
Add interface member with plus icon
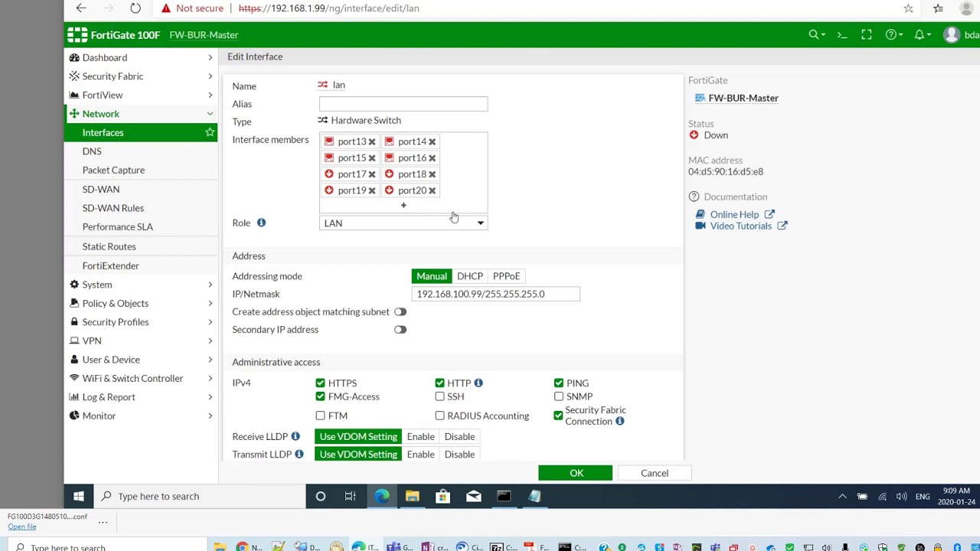click(403, 205)
